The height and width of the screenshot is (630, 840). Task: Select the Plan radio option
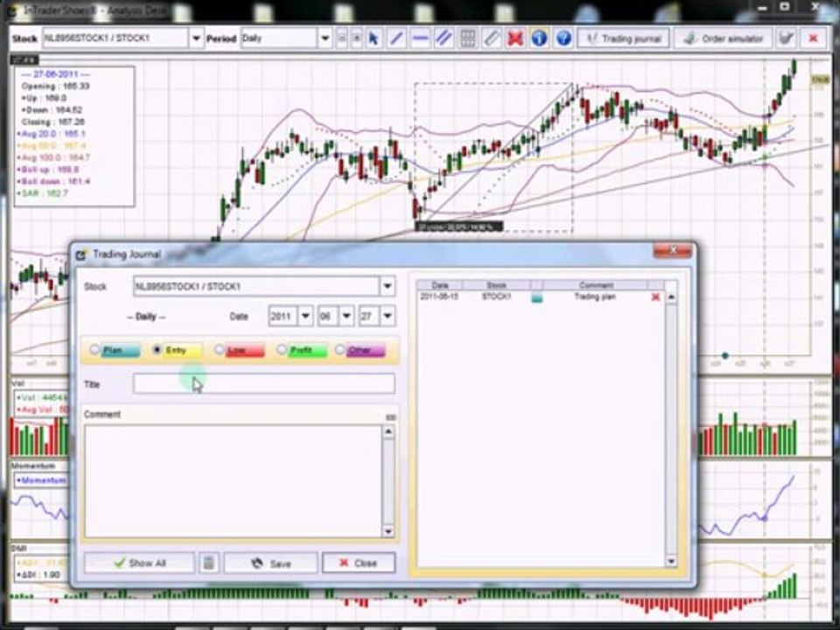[x=94, y=350]
